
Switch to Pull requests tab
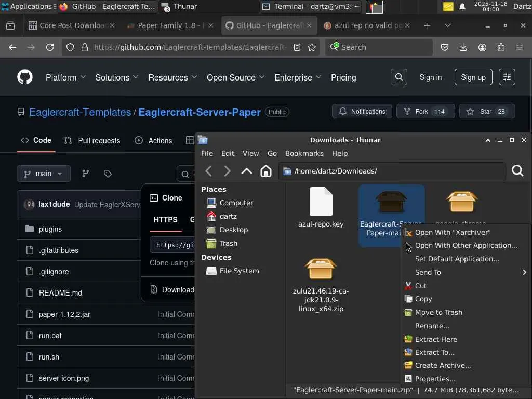pos(92,140)
